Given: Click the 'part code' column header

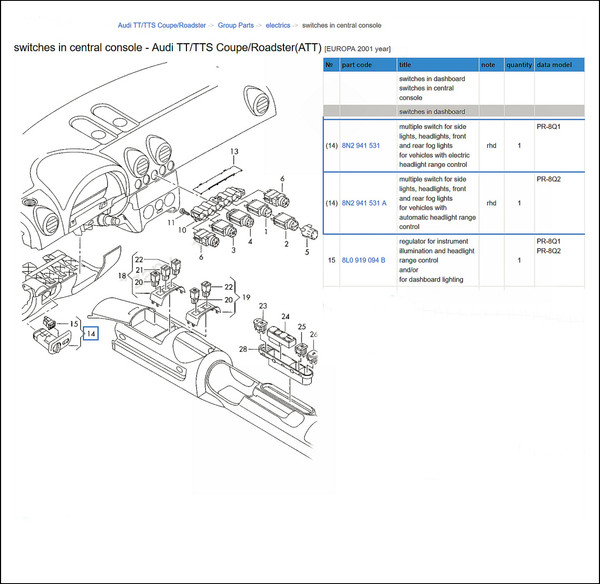Looking at the screenshot, I should (x=360, y=64).
